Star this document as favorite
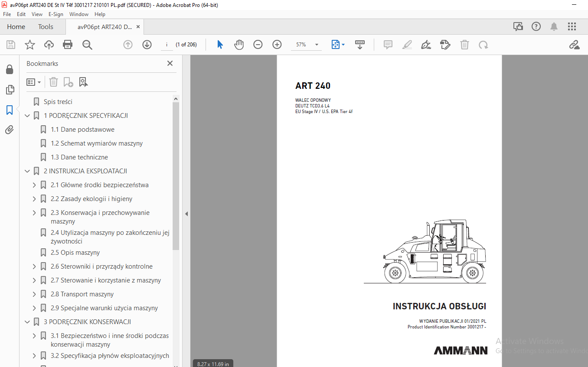The image size is (588, 367). (x=29, y=45)
